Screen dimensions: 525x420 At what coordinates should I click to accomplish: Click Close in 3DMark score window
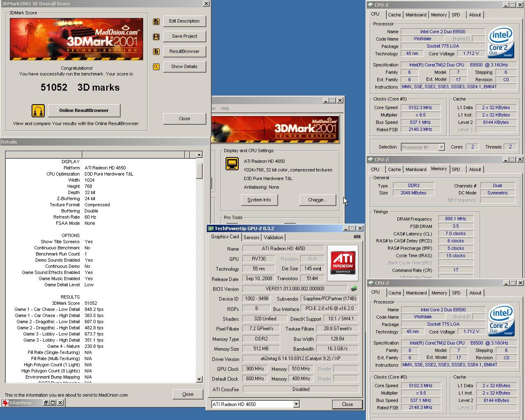(185, 119)
